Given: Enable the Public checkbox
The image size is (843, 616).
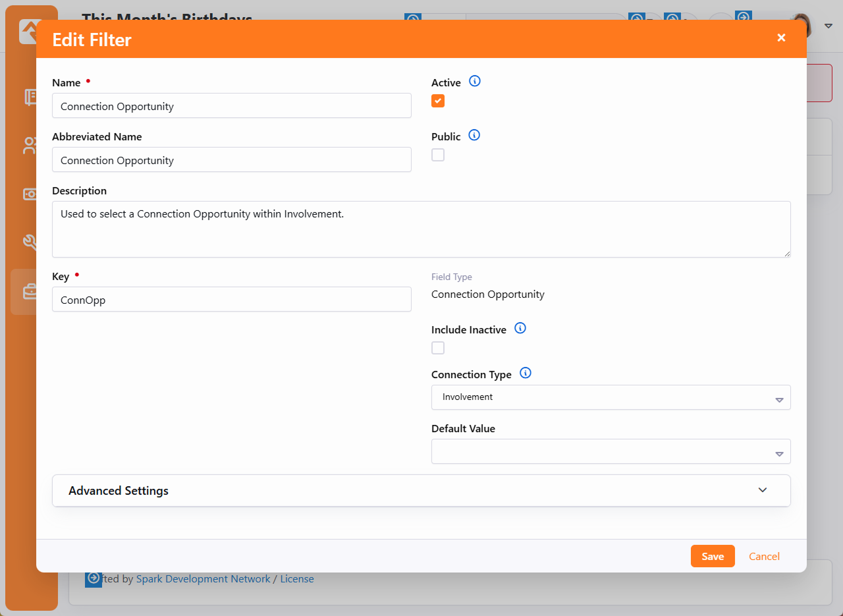Looking at the screenshot, I should click(438, 155).
